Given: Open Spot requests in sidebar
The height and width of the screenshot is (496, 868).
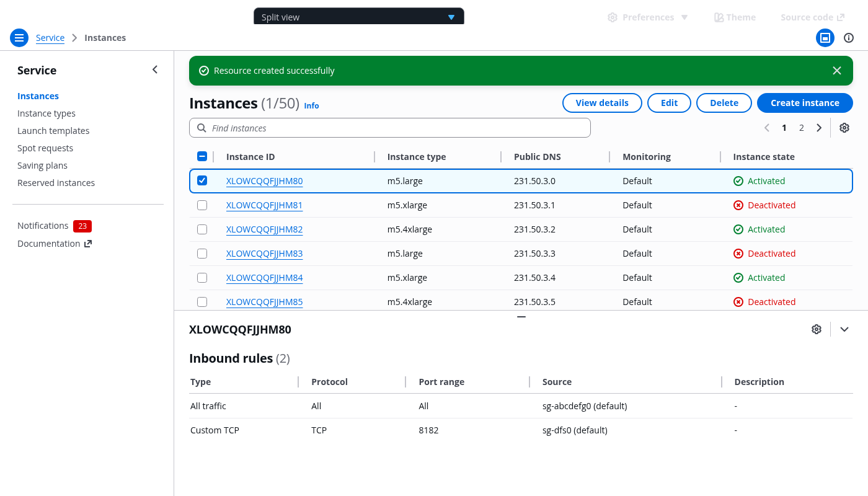Looking at the screenshot, I should point(45,148).
